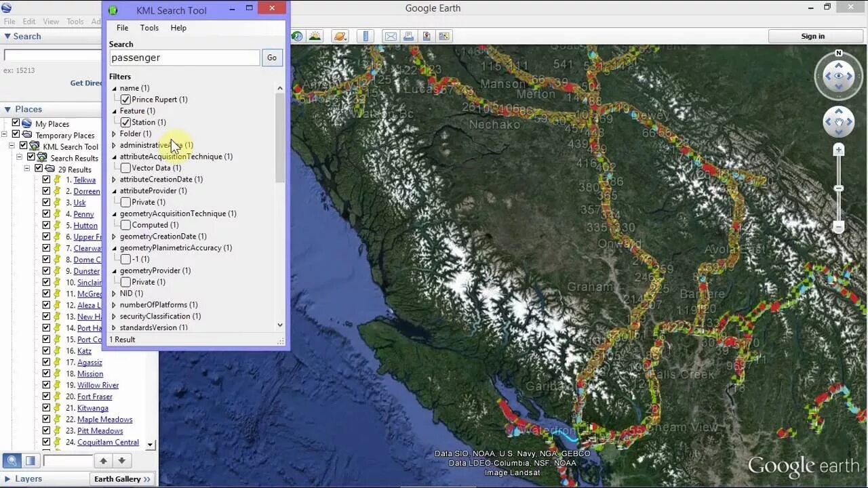
Task: Click the move down arrow below the Places panel
Action: click(121, 461)
